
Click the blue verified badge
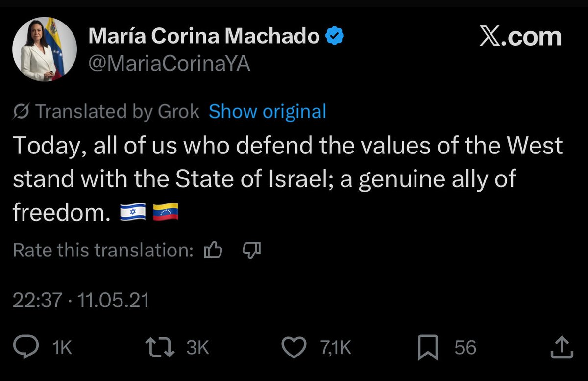(x=335, y=37)
